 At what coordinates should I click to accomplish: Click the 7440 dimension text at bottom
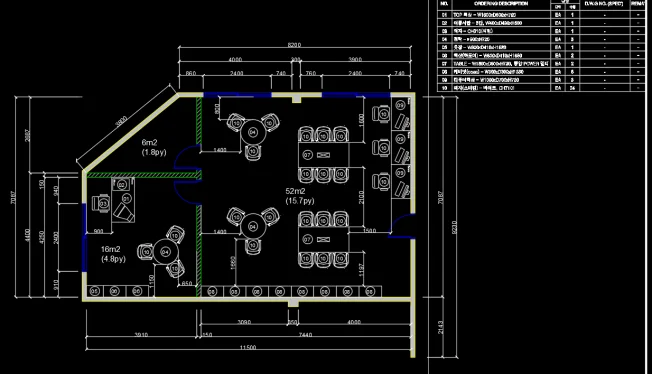click(x=305, y=334)
